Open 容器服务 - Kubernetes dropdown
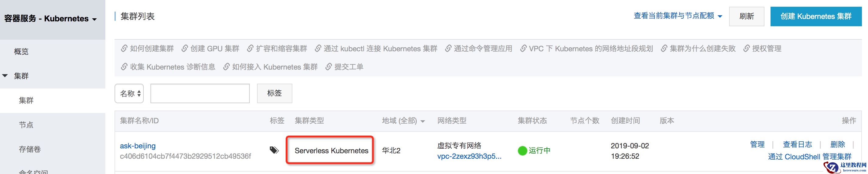This screenshot has width=868, height=174. 51,19
